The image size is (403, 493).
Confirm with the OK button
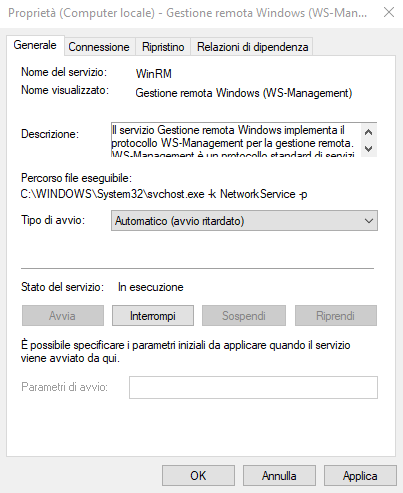[198, 476]
